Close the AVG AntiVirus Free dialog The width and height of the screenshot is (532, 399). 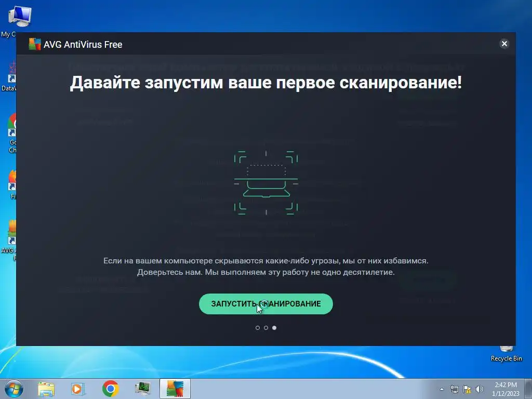pyautogui.click(x=504, y=44)
